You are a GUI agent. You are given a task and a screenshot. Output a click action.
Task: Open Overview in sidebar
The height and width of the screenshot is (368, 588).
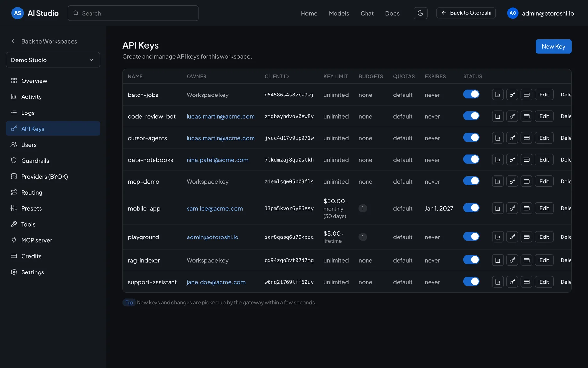click(53, 81)
